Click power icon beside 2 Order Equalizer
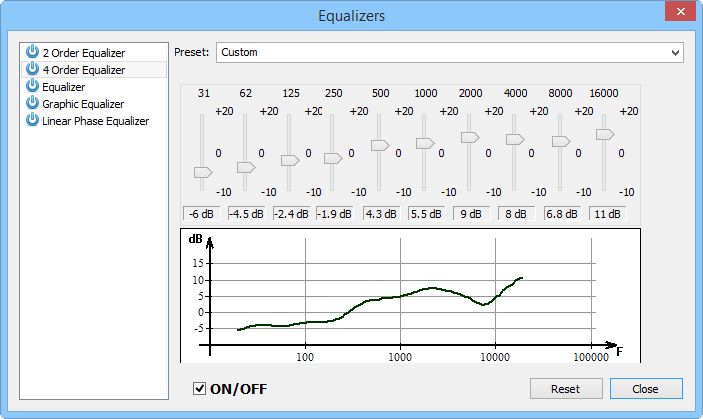This screenshot has height=419, width=703. pyautogui.click(x=32, y=52)
